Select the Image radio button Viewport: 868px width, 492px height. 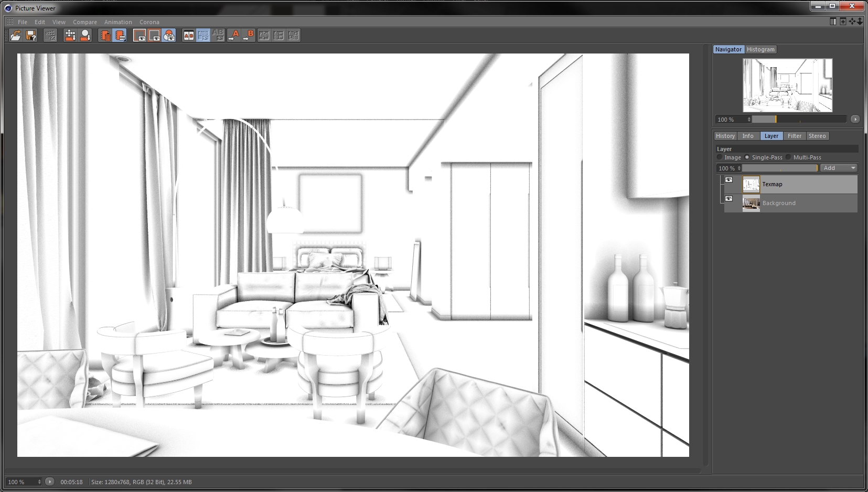[720, 157]
